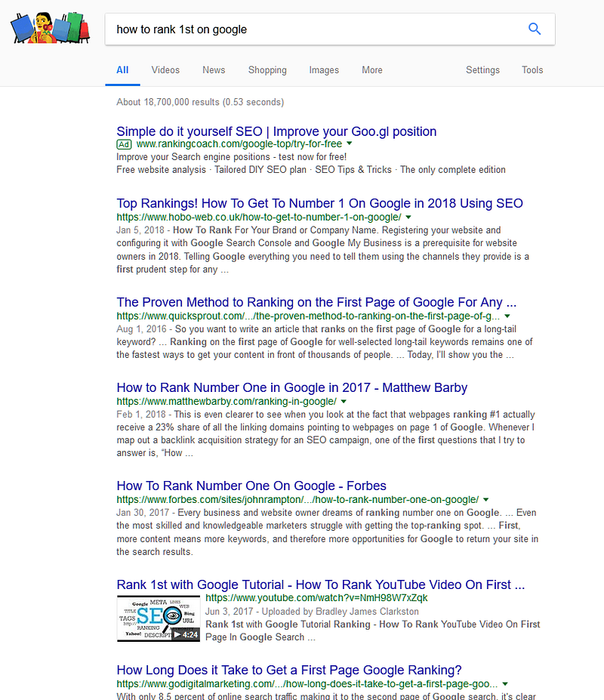Click 'SEO Tips & Tricks' ad extension
The image size is (604, 700).
click(x=353, y=170)
